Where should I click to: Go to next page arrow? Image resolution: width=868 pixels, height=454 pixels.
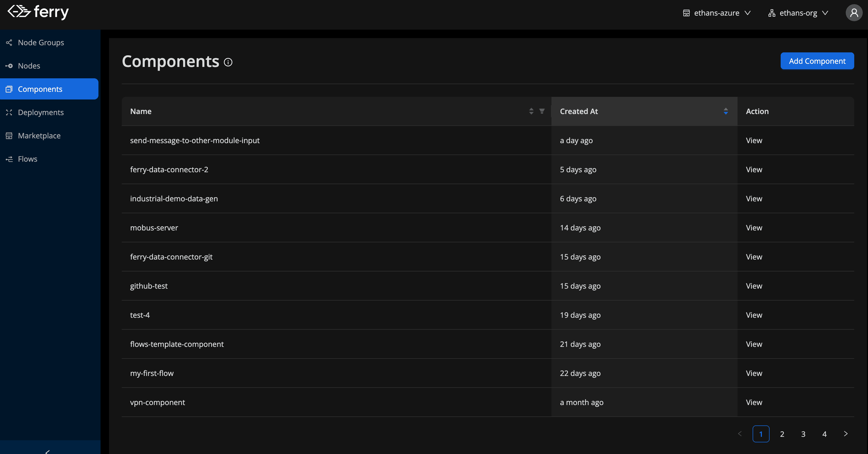coord(846,434)
